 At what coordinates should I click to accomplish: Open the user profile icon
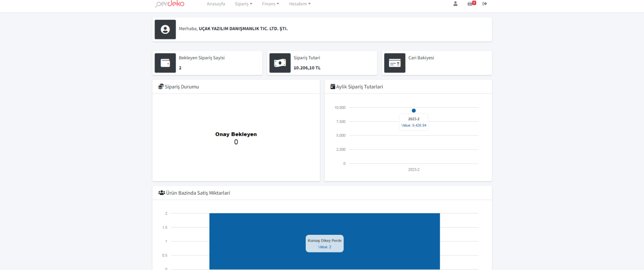tap(455, 4)
